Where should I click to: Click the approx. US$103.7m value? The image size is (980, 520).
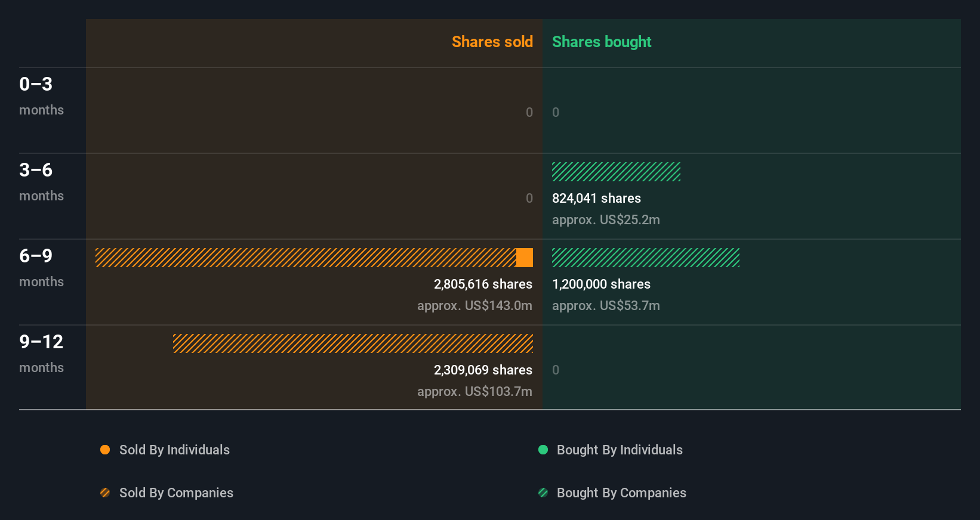[474, 392]
